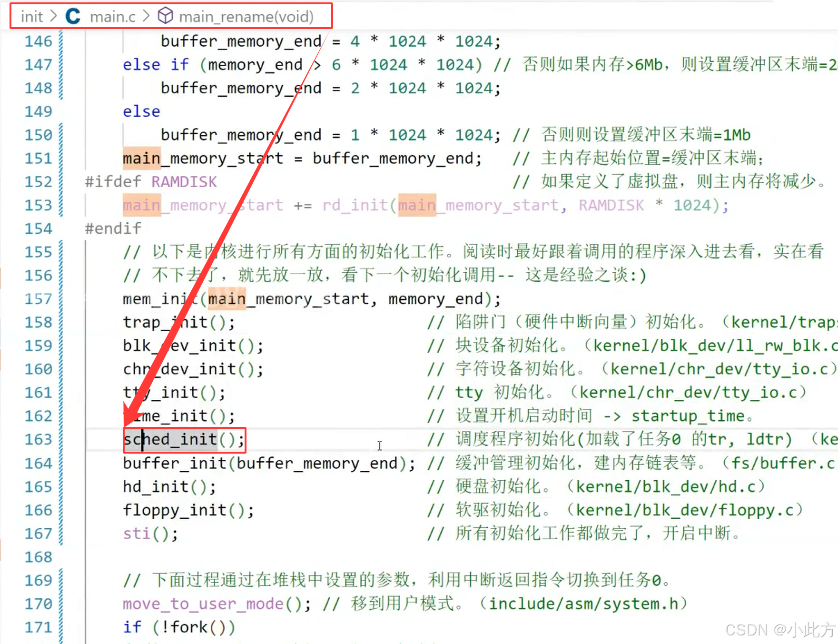Viewport: 838px width, 644px height.
Task: Click the comment text on line 155
Action: 473,252
